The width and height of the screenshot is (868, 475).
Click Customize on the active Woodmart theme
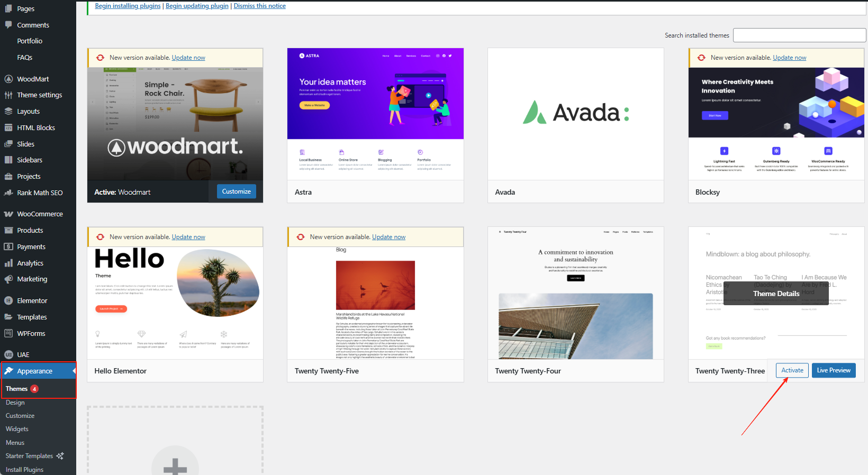tap(237, 191)
